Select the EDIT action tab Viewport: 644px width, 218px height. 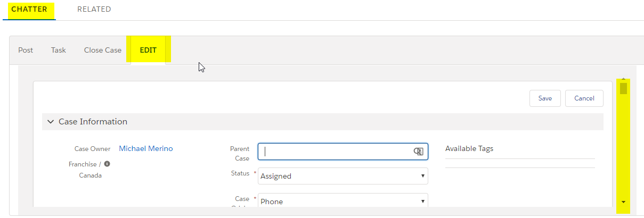(x=148, y=50)
